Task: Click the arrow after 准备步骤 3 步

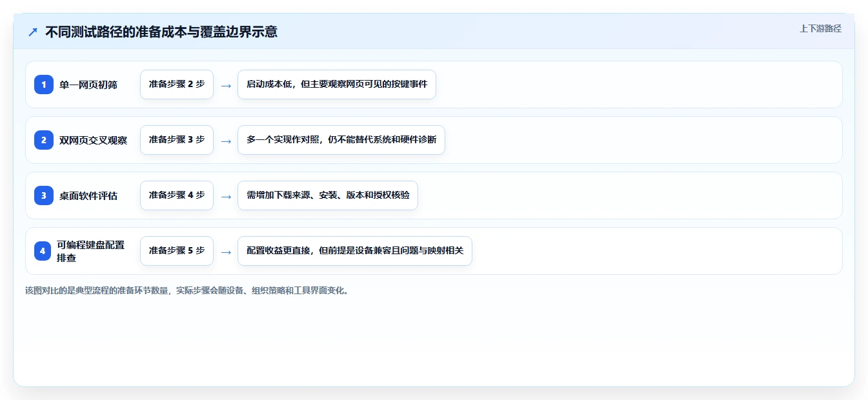Action: 226,141
